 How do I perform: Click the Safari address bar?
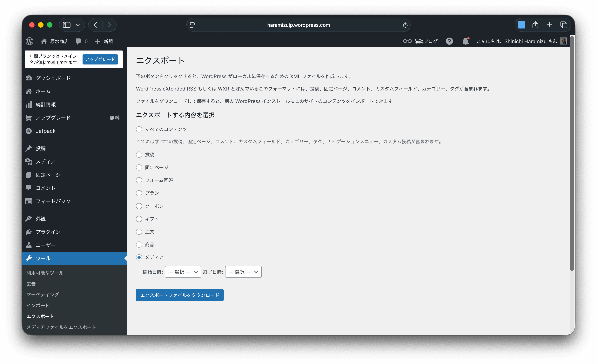(x=298, y=25)
